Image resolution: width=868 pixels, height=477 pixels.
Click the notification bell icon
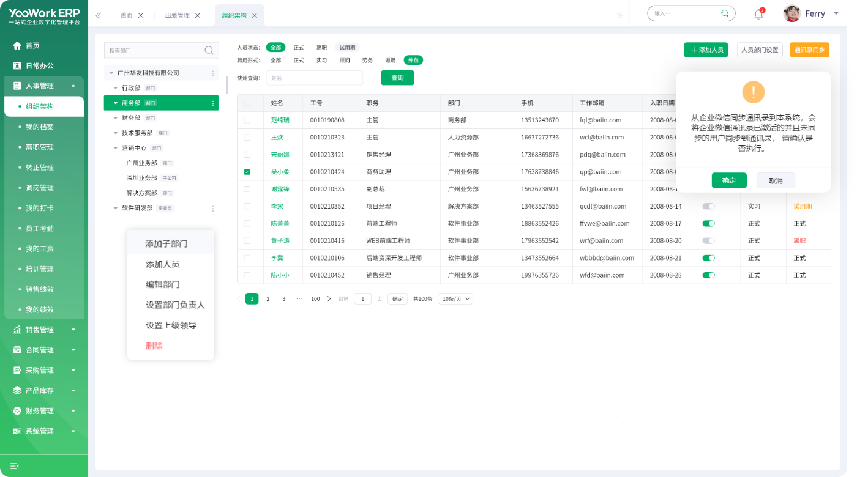(758, 14)
